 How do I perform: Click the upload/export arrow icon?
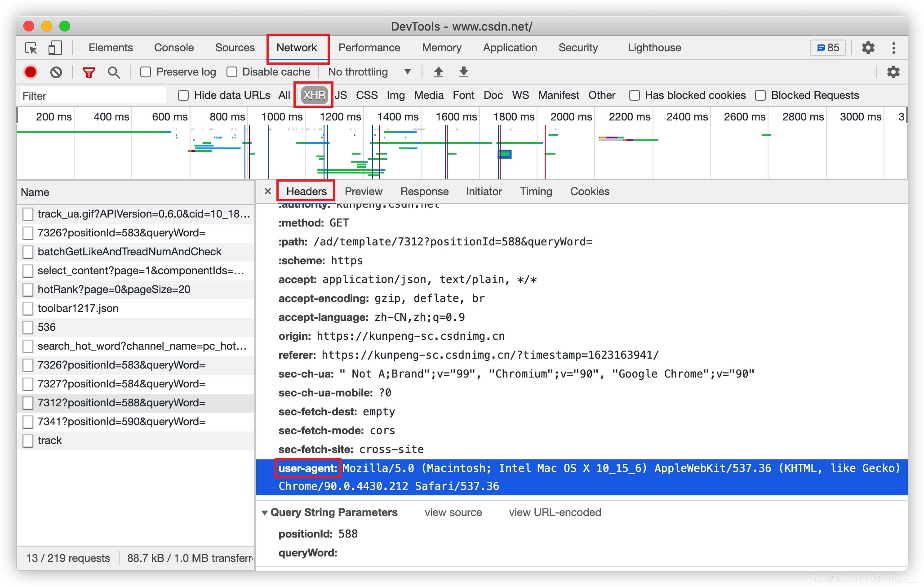tap(439, 72)
